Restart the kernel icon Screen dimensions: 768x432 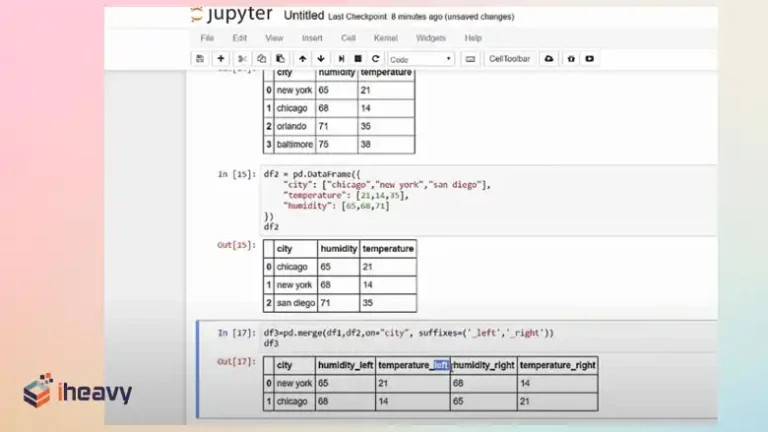[x=376, y=59]
